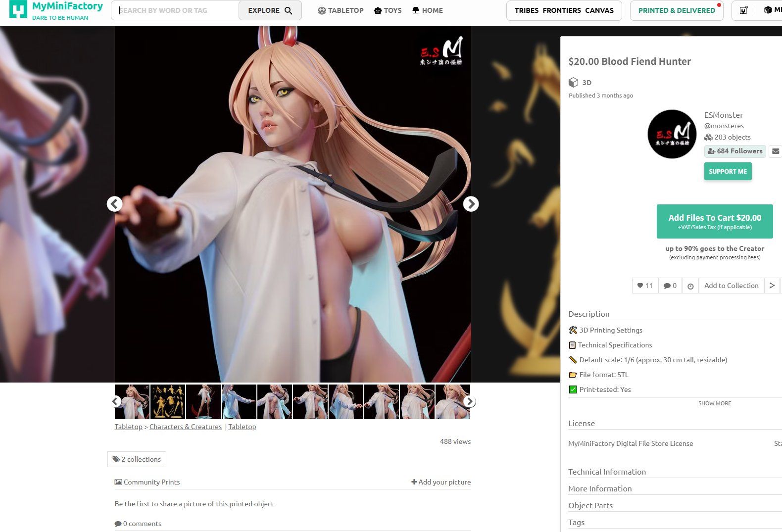This screenshot has height=532, width=782.
Task: Select the gold parts breakdown thumbnail
Action: [168, 402]
